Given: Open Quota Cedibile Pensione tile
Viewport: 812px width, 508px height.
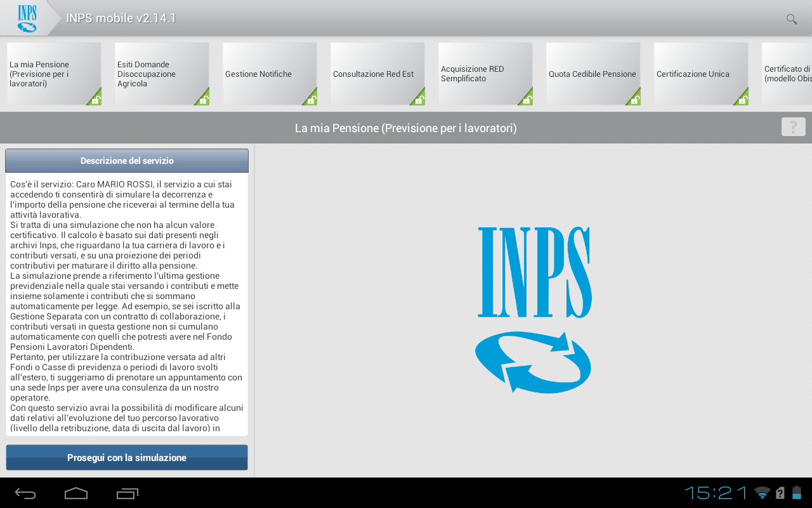Looking at the screenshot, I should pos(593,74).
